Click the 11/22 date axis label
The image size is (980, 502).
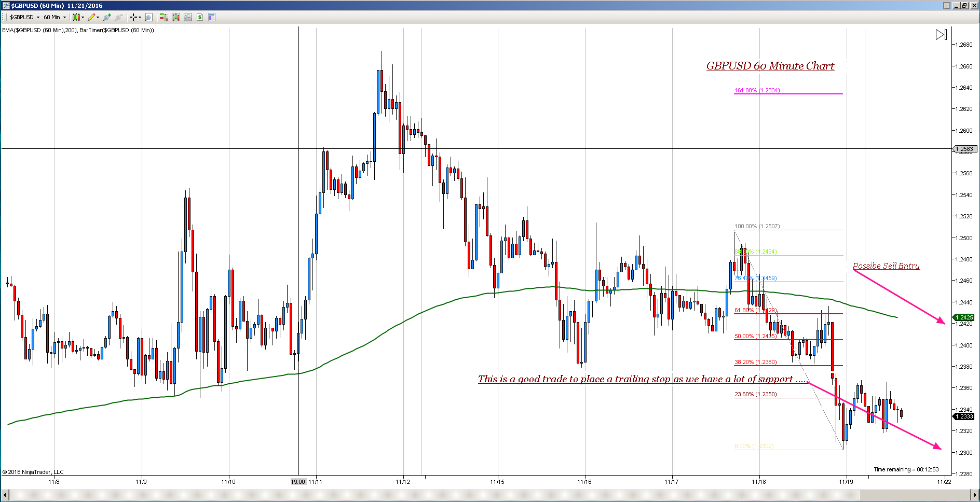[x=944, y=482]
